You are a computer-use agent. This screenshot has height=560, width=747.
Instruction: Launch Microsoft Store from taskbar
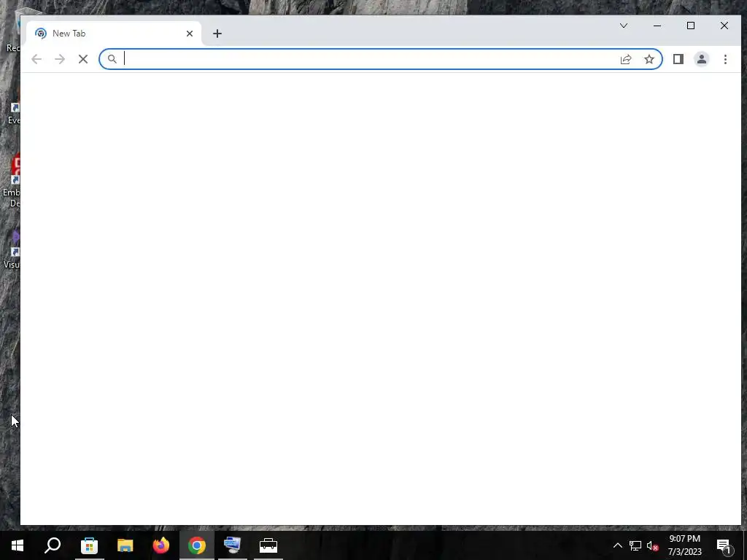(x=89, y=545)
